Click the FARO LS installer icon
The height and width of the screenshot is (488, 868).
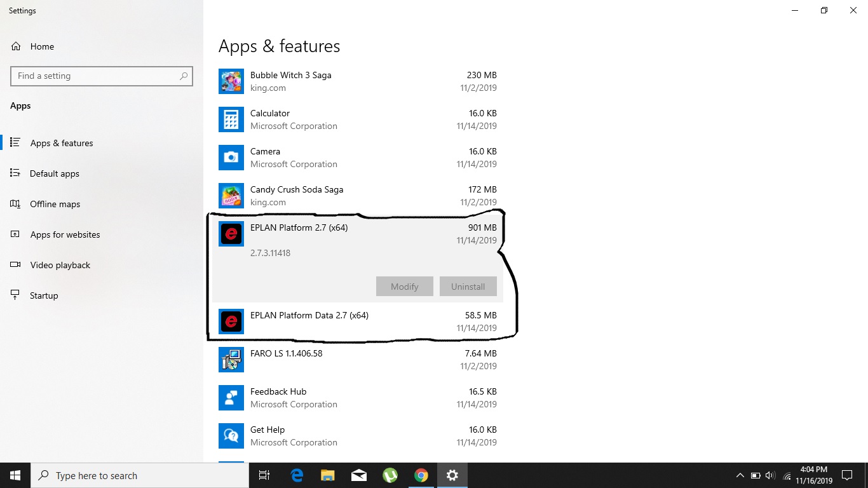coord(231,360)
